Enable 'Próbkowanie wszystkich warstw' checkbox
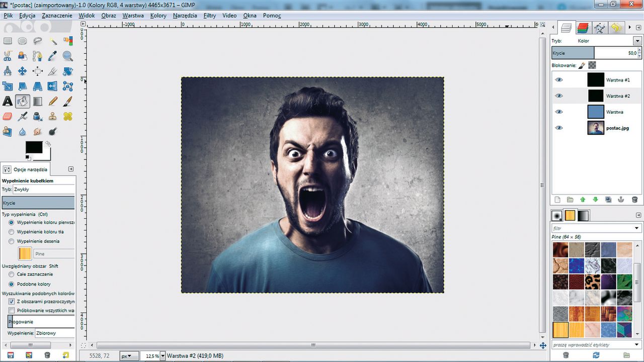This screenshot has width=644, height=362. point(11,311)
